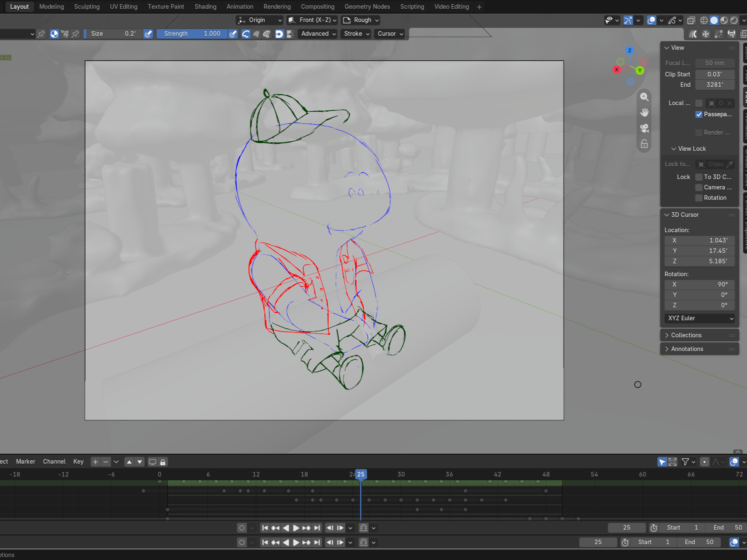Open the Rough layer dropdown
Screen dimensions: 747x560
361,20
